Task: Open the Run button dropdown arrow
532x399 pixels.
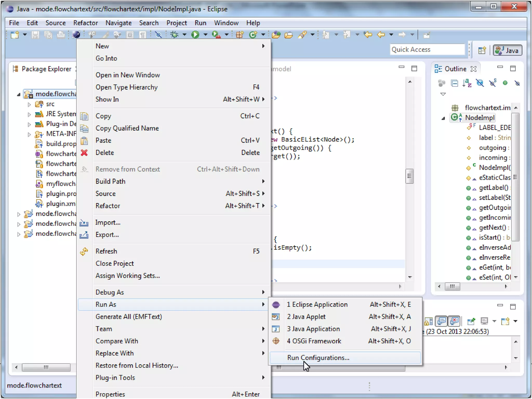Action: tap(205, 35)
